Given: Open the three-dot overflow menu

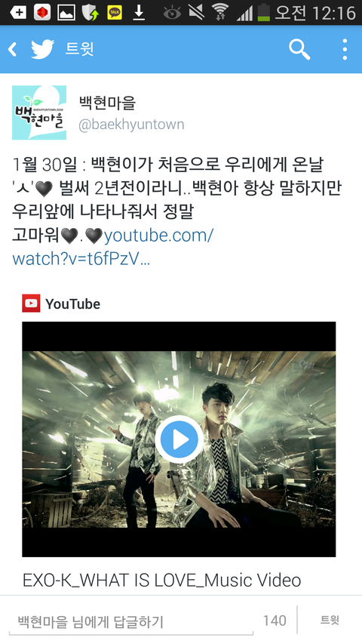Looking at the screenshot, I should [345, 49].
